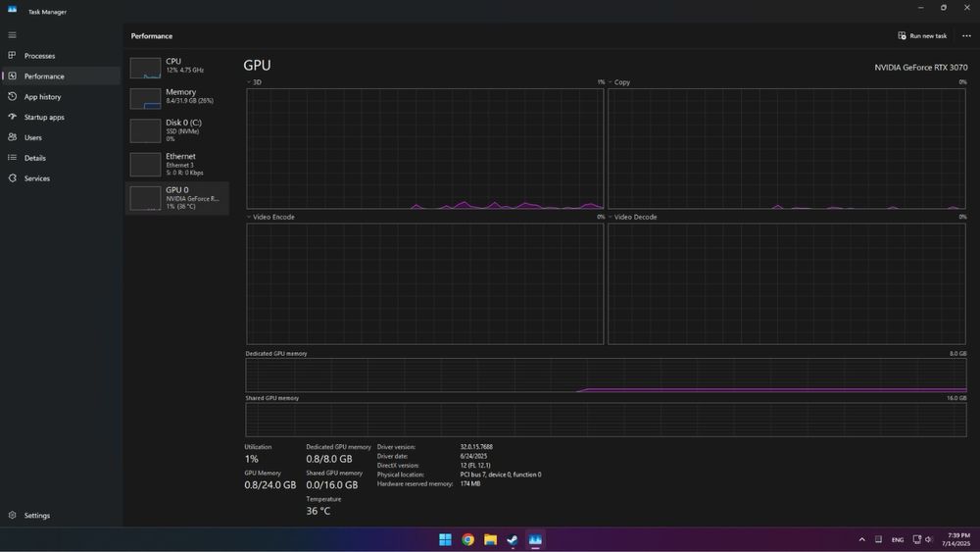Click the 36 °C temperature reading
The image size is (980, 552).
point(318,511)
